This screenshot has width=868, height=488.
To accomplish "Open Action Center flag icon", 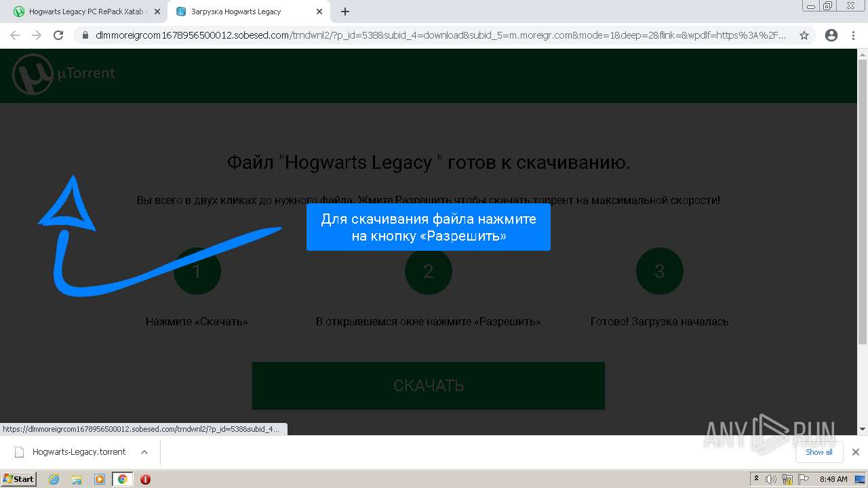I will (x=802, y=479).
